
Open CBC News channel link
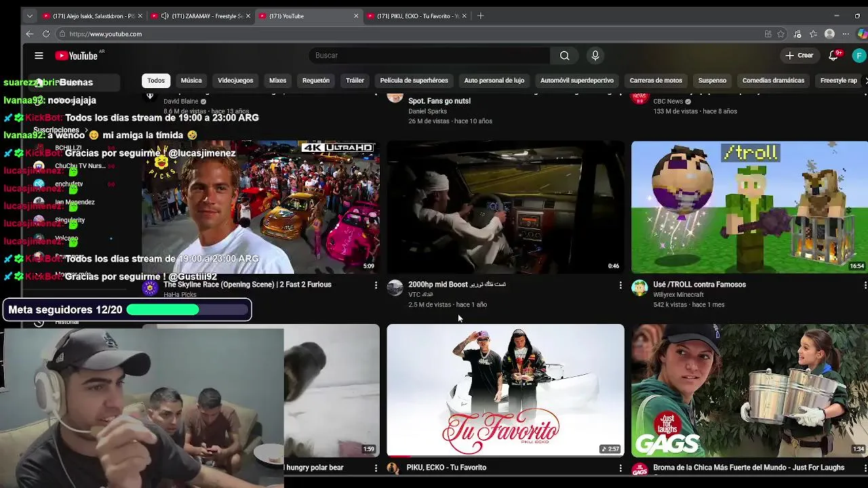[x=668, y=102]
